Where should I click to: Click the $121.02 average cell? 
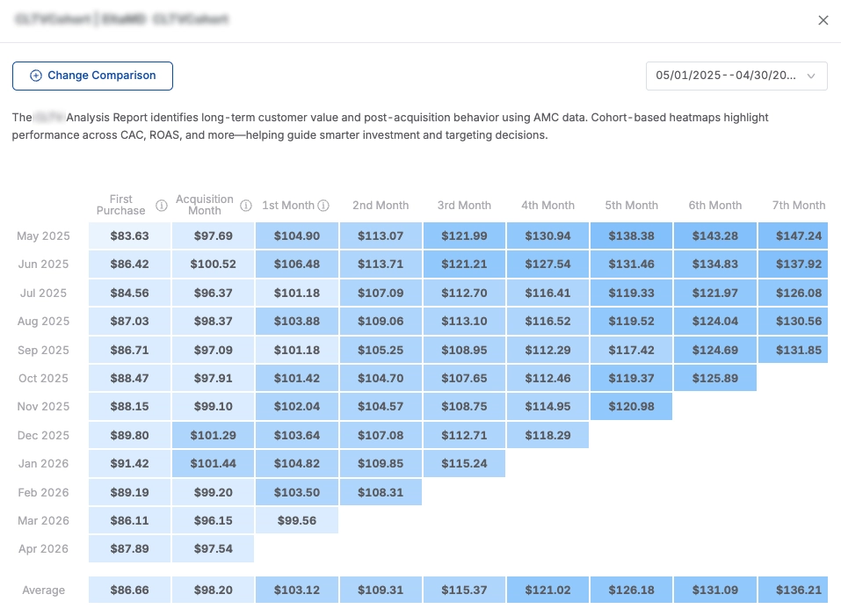click(547, 591)
